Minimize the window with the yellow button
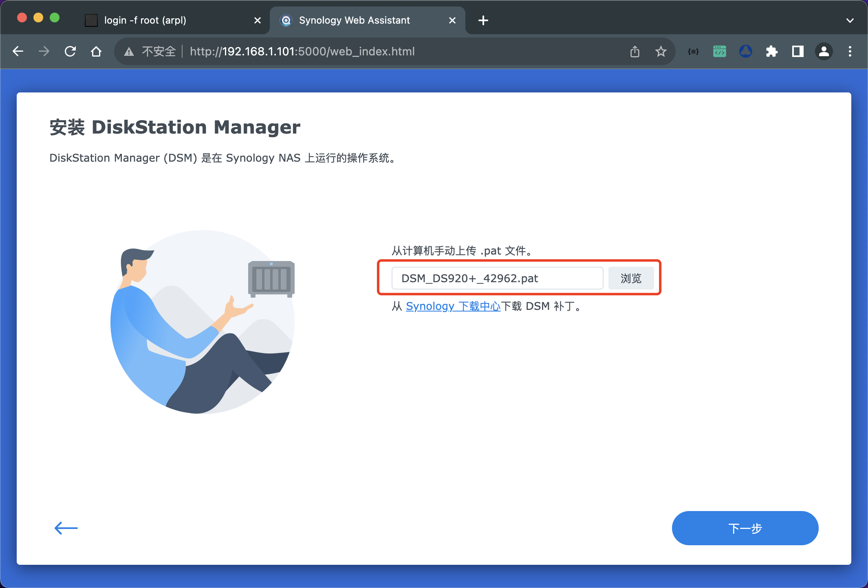Screen dimensions: 868x588 click(38, 18)
